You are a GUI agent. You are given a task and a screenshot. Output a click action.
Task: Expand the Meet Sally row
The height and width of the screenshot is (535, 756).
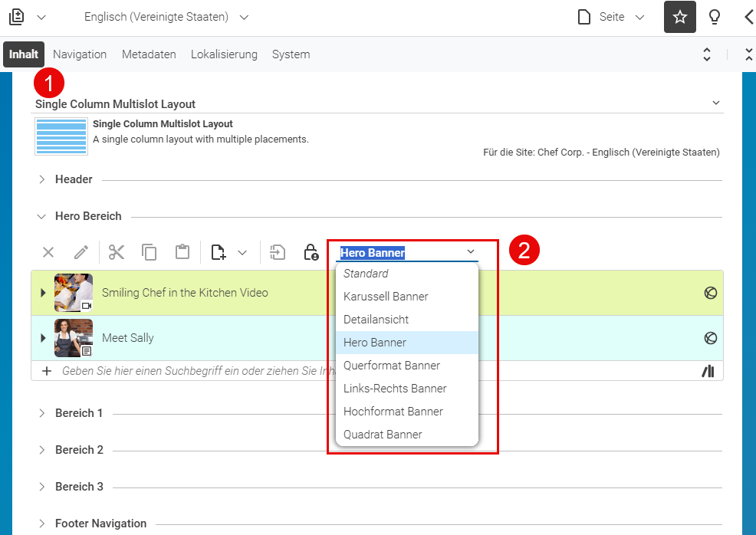[x=43, y=338]
